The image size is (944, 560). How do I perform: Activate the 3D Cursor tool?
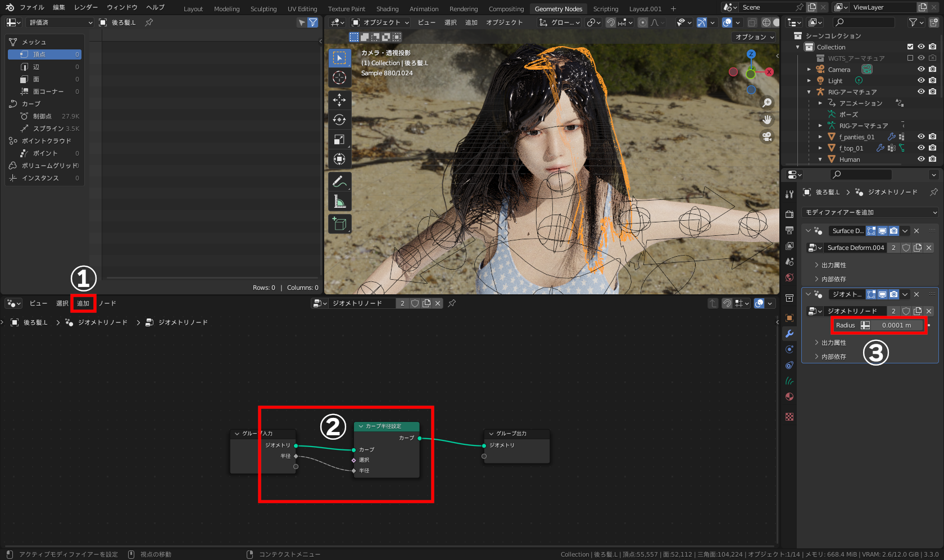339,78
